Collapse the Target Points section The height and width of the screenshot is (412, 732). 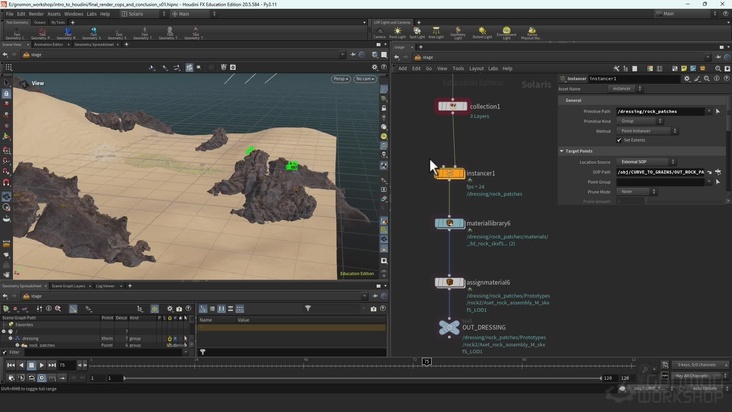pos(562,151)
